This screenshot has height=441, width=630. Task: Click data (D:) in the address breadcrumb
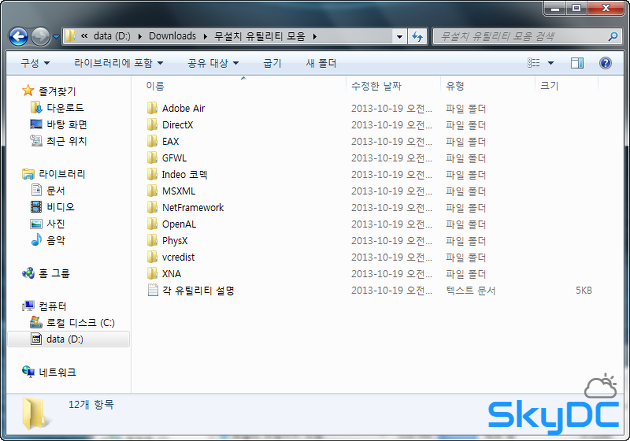(112, 36)
